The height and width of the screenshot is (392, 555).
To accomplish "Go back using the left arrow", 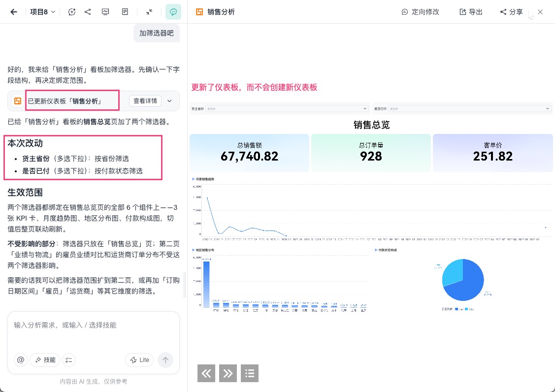I will pos(13,12).
